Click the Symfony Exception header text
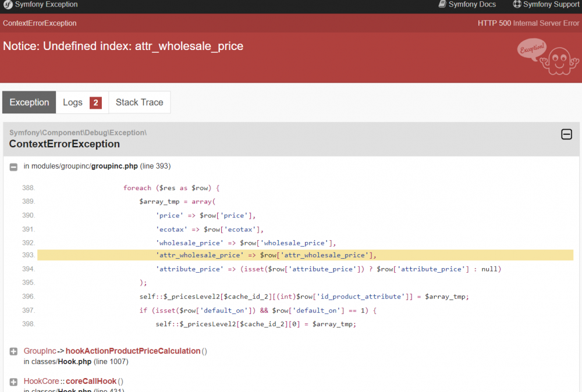Viewport: 582px width, 392px height. 47,5
